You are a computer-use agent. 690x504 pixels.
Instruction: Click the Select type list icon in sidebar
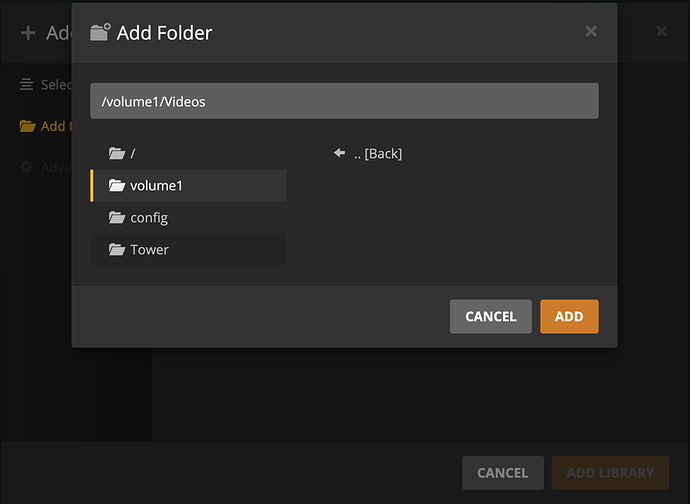[27, 85]
